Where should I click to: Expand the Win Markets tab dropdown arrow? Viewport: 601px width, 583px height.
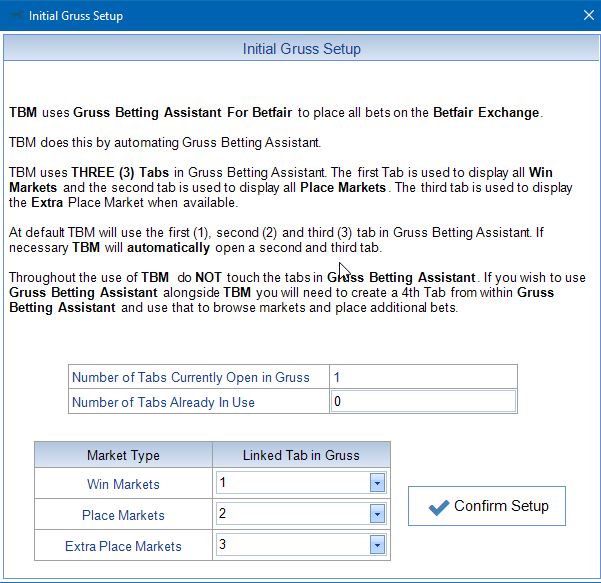[377, 484]
